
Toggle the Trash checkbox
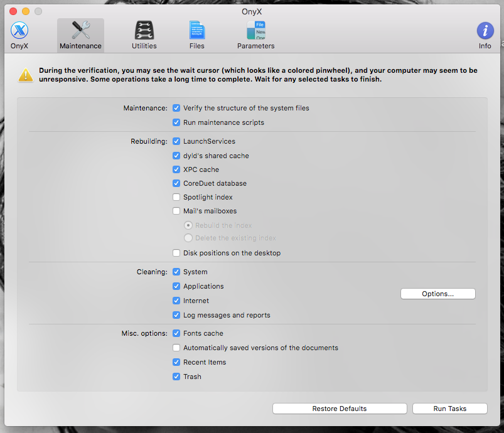pyautogui.click(x=176, y=377)
